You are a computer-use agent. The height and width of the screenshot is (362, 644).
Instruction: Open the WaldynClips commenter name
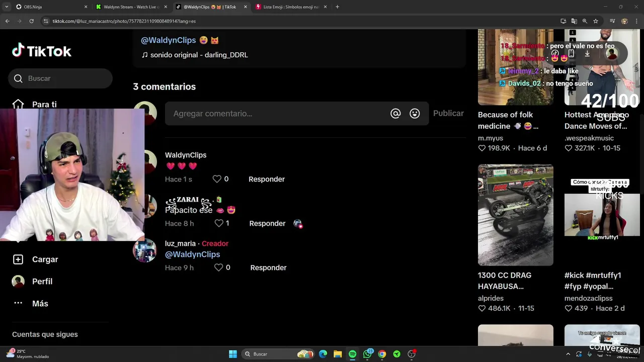[186, 155]
